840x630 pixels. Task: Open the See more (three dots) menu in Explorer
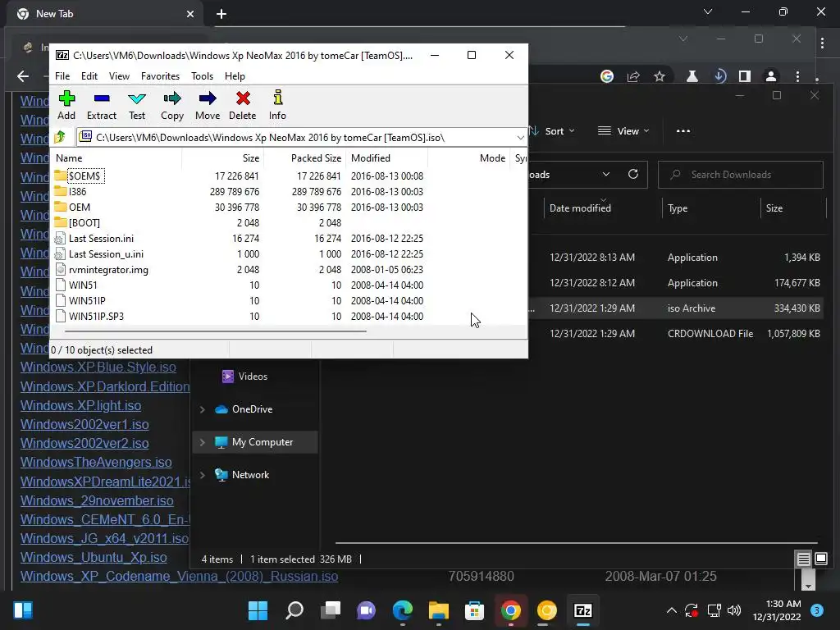(x=683, y=130)
